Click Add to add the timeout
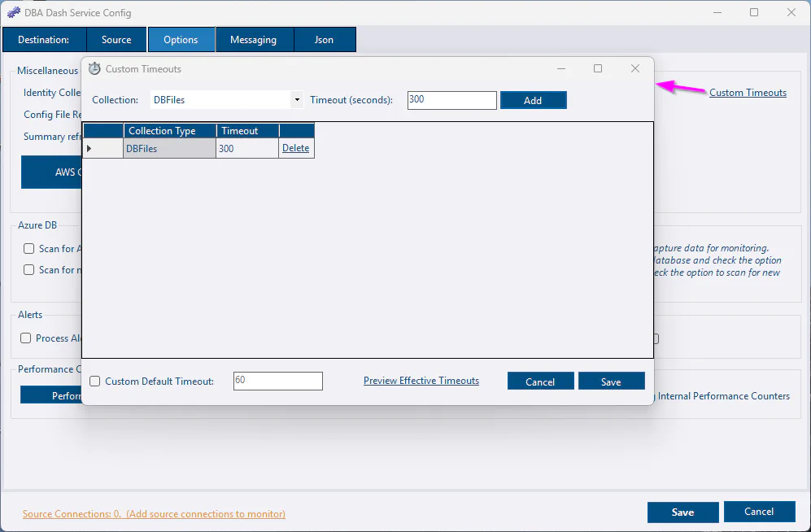The image size is (811, 532). click(533, 100)
